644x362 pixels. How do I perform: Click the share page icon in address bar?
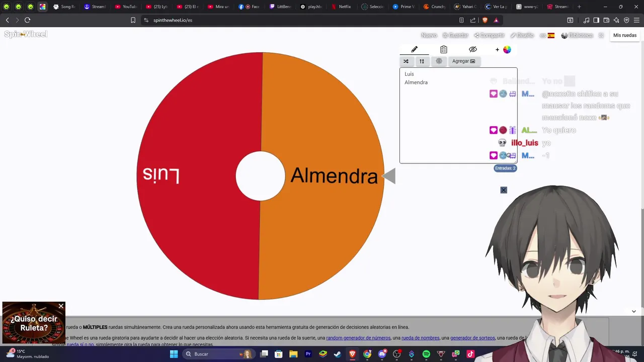click(473, 20)
